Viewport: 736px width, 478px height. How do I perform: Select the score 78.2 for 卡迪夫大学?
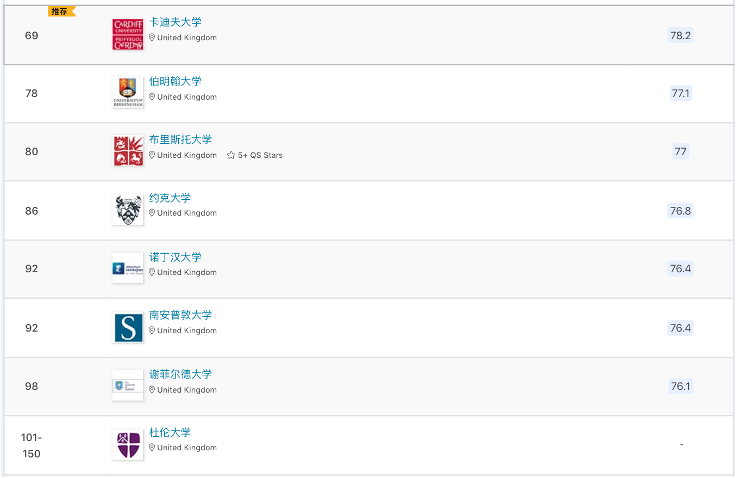pyautogui.click(x=680, y=35)
